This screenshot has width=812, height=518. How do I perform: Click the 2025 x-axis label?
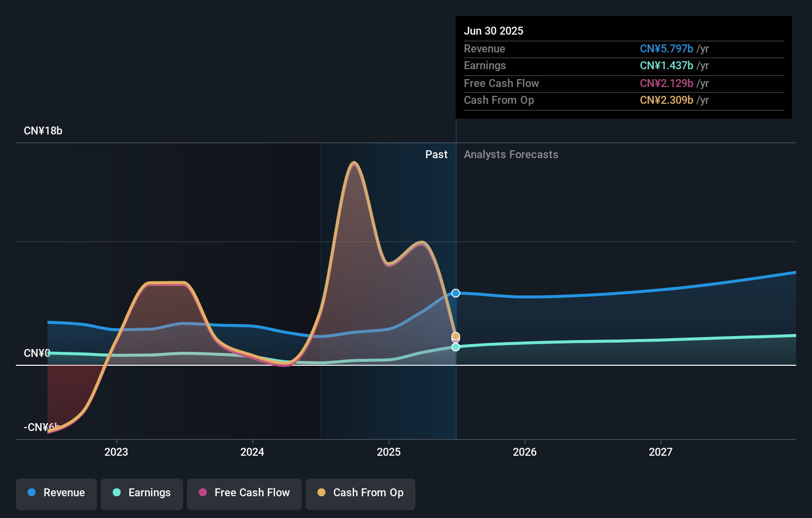click(x=389, y=452)
